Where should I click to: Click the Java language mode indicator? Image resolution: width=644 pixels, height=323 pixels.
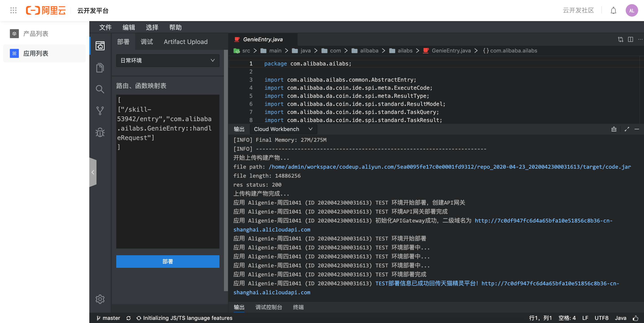click(x=620, y=318)
